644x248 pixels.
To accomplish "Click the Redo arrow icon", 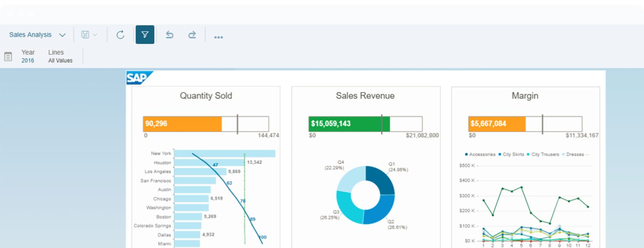I will pyautogui.click(x=192, y=35).
